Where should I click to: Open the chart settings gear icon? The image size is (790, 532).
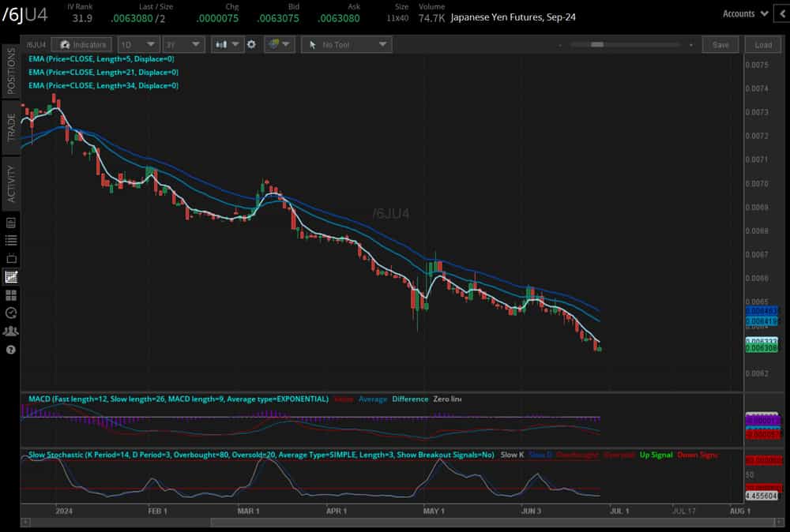point(250,44)
